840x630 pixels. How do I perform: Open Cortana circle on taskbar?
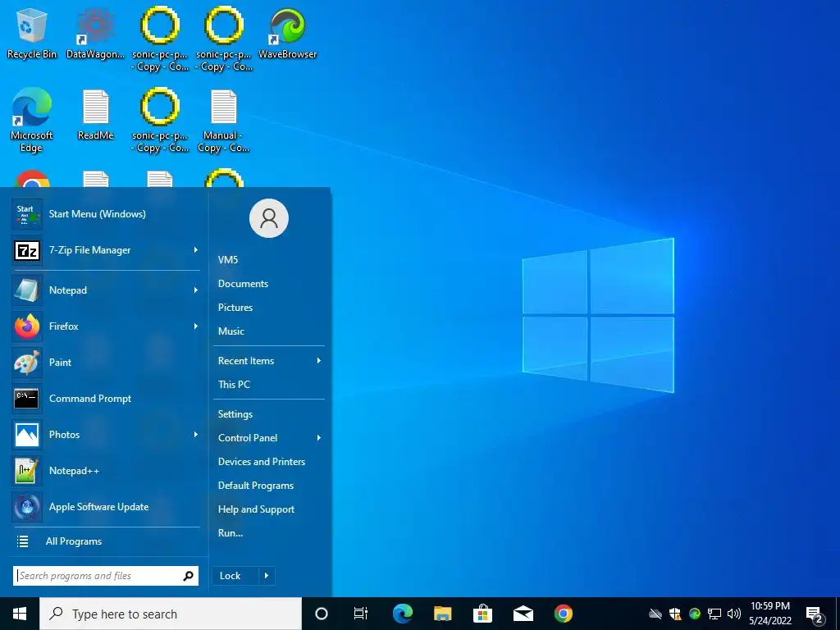(322, 614)
